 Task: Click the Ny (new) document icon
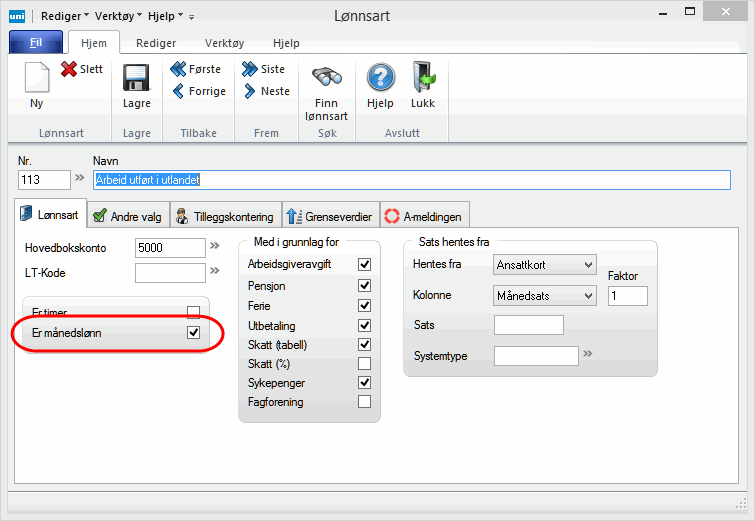coord(36,79)
